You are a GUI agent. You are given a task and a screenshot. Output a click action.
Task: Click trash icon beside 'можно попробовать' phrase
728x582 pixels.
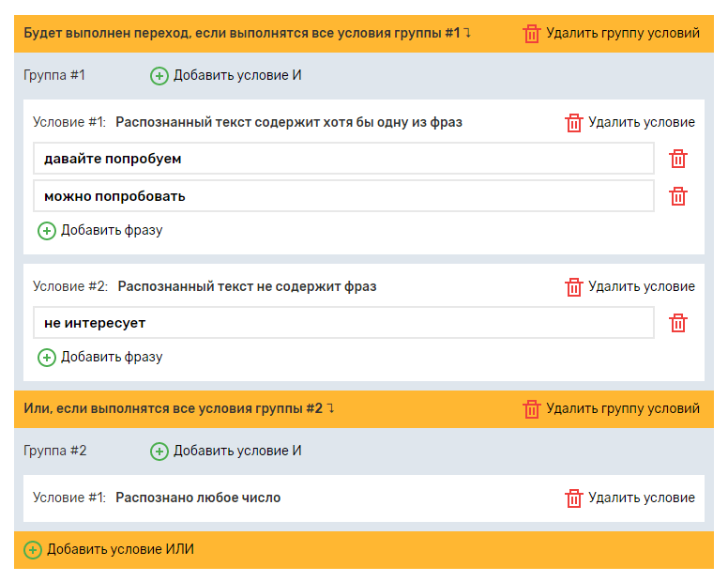click(x=678, y=196)
